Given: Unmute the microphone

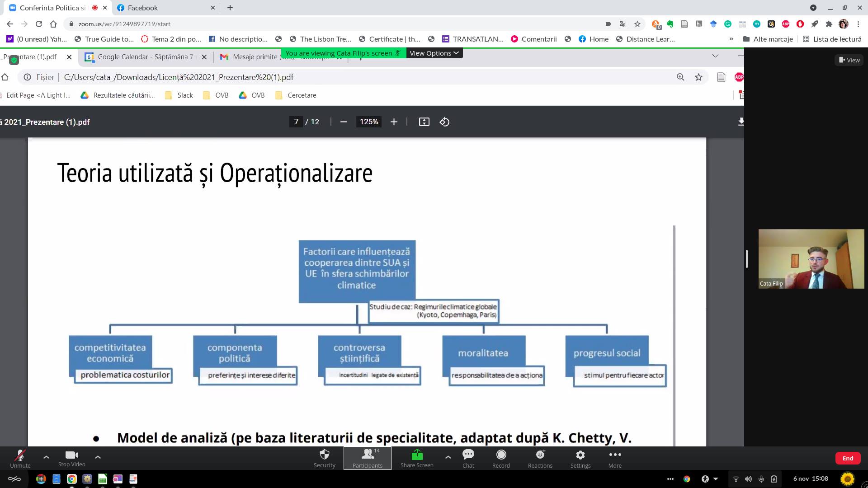Looking at the screenshot, I should click(x=20, y=458).
